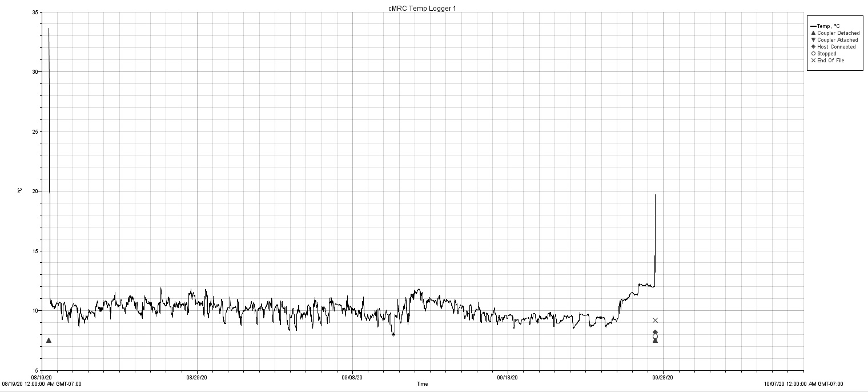Viewport: 868px width, 392px height.
Task: Click the °C y-axis unit label
Action: click(x=20, y=190)
